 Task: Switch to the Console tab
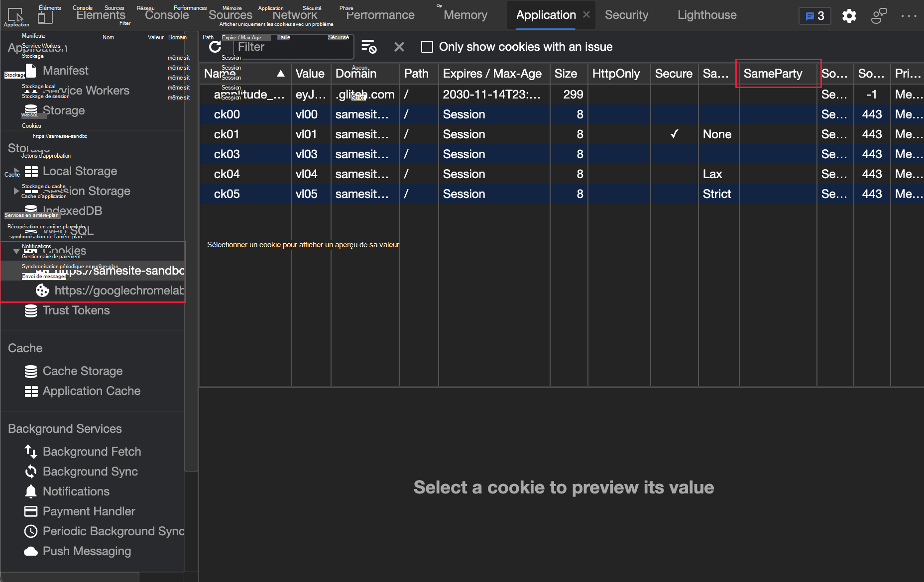pyautogui.click(x=167, y=15)
